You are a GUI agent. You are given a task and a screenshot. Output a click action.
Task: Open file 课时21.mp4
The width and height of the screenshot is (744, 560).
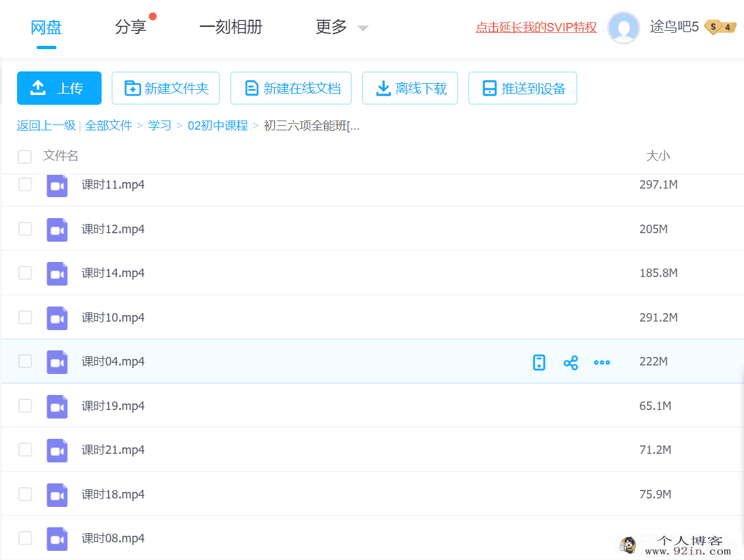pyautogui.click(x=113, y=449)
